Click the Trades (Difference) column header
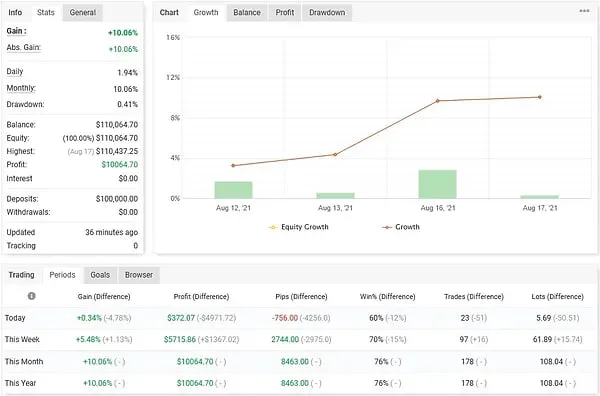Image resolution: width=600 pixels, height=396 pixels. tap(474, 297)
